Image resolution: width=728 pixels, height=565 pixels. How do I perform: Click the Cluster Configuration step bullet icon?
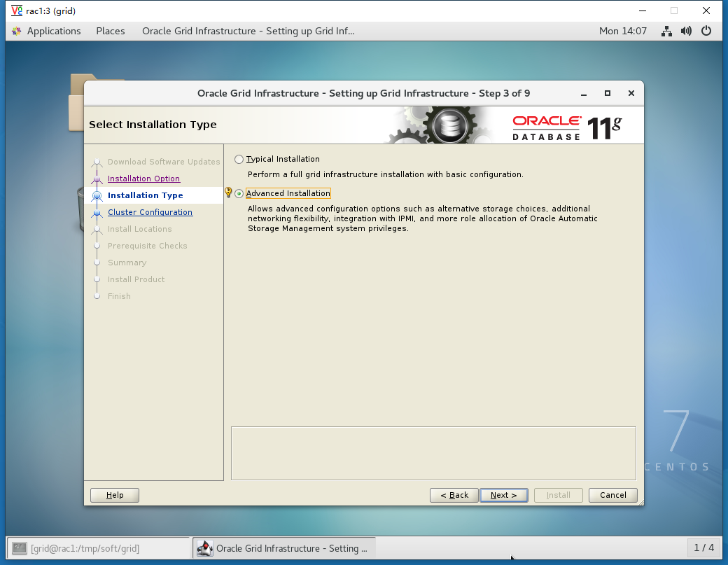[x=97, y=213]
